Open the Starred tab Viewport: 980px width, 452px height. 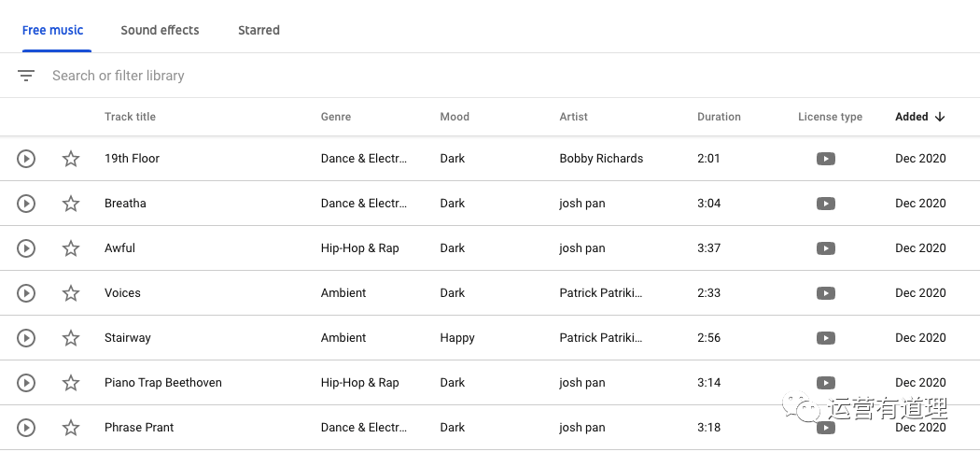[259, 30]
